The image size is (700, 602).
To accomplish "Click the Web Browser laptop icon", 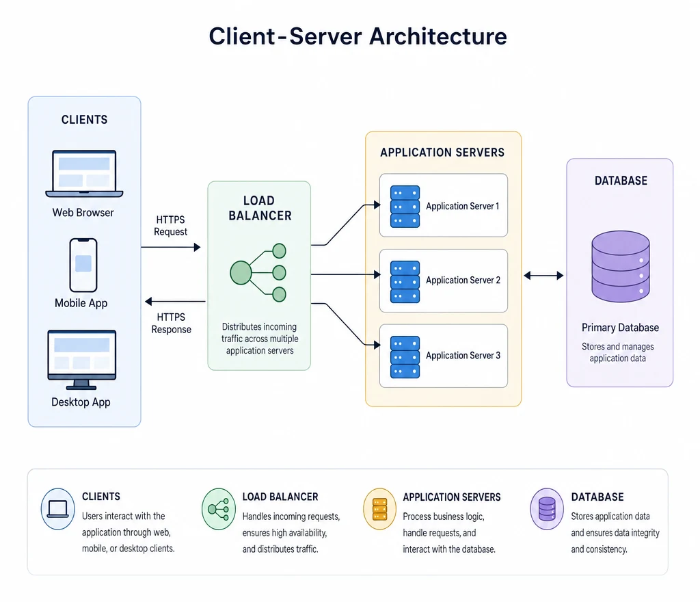I will point(84,174).
